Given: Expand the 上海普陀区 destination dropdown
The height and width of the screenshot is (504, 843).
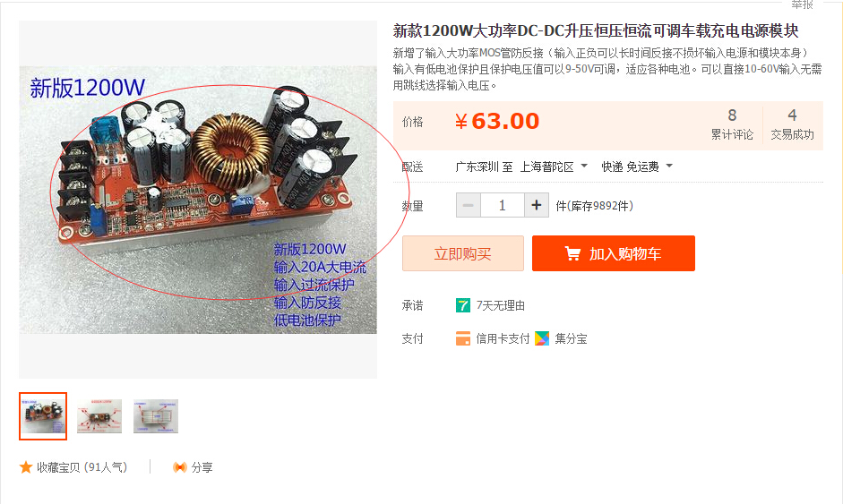Looking at the screenshot, I should 554,167.
